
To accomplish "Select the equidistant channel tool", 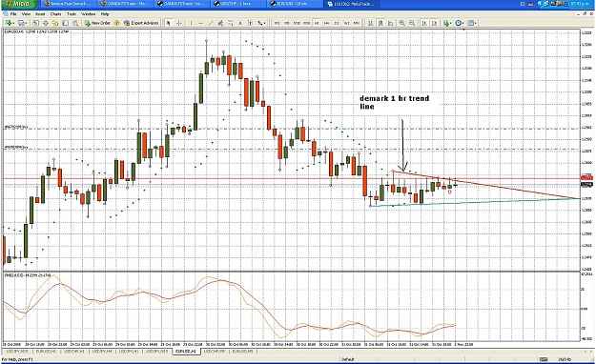I will tap(220, 23).
